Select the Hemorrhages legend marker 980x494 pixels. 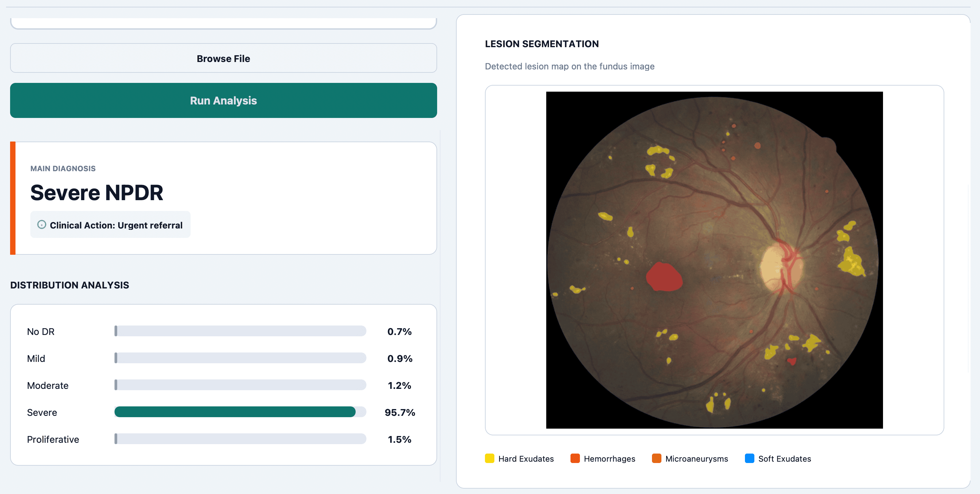(575, 458)
